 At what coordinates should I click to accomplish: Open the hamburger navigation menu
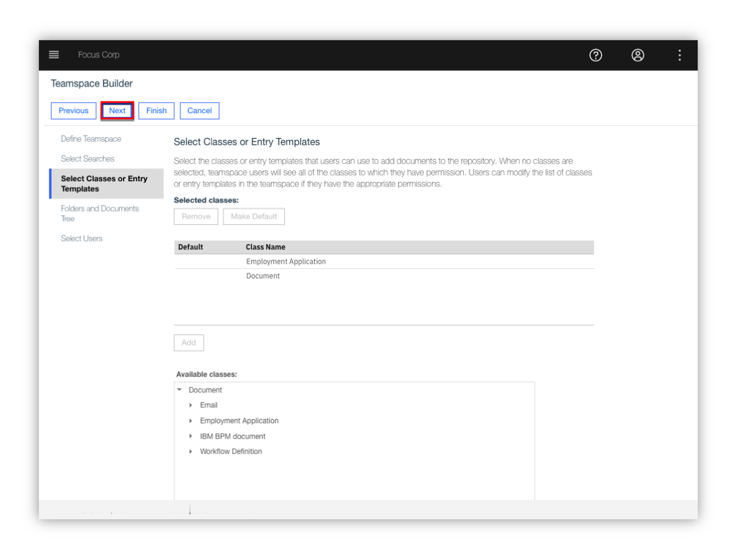pyautogui.click(x=54, y=55)
